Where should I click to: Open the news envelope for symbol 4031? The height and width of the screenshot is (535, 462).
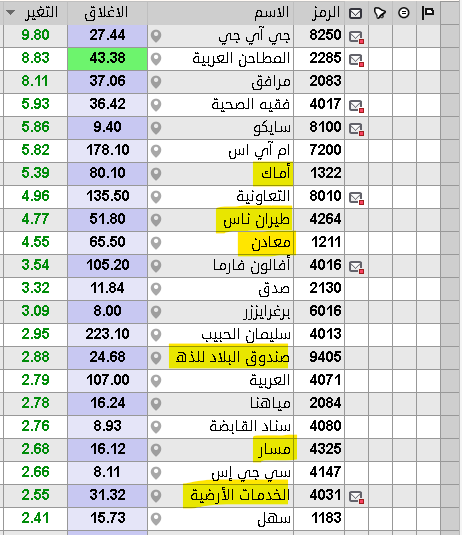[356, 497]
